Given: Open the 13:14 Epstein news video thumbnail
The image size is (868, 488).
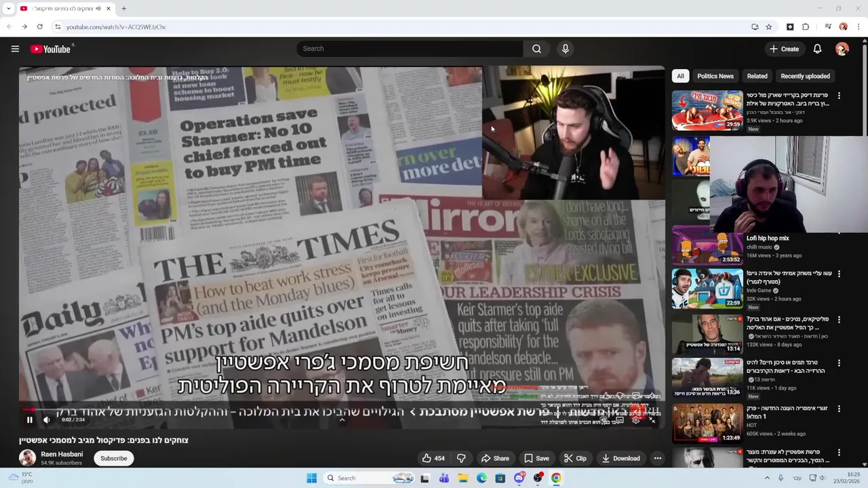Looking at the screenshot, I should point(707,334).
